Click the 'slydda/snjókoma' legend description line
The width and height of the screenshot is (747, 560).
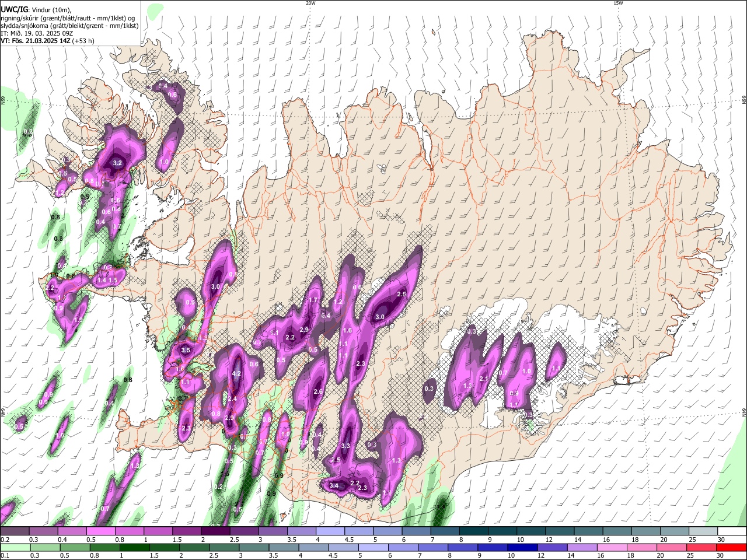tap(69, 26)
